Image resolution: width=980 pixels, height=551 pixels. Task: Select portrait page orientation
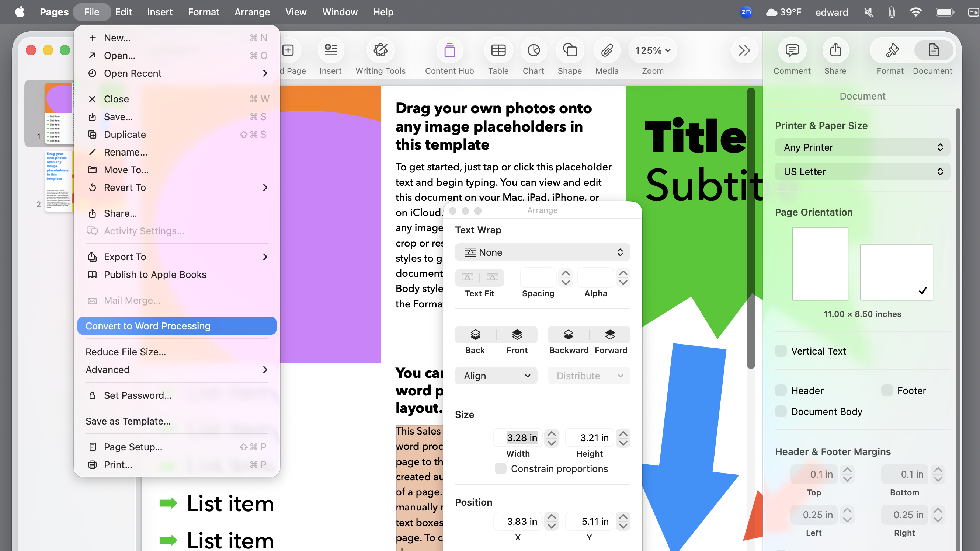click(x=820, y=264)
